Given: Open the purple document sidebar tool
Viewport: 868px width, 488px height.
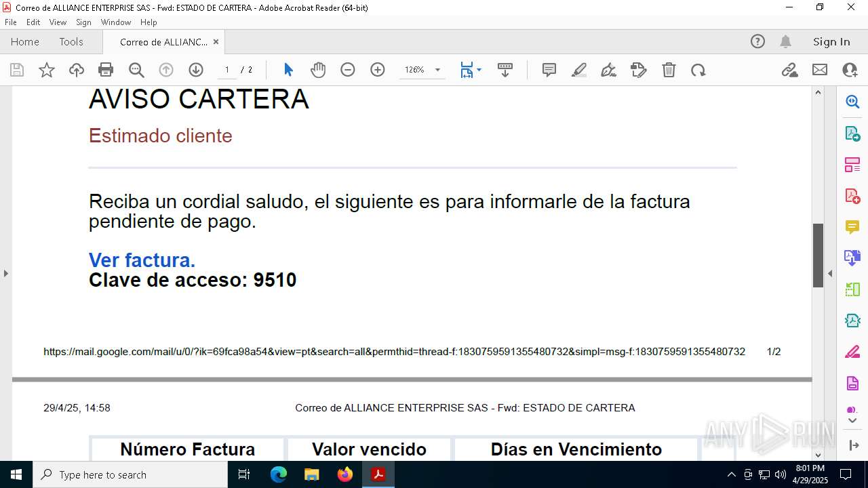Looking at the screenshot, I should [852, 384].
